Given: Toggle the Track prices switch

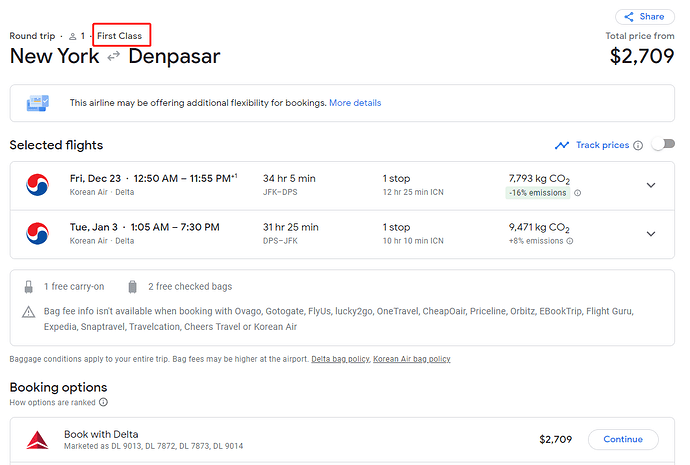Looking at the screenshot, I should (x=663, y=144).
